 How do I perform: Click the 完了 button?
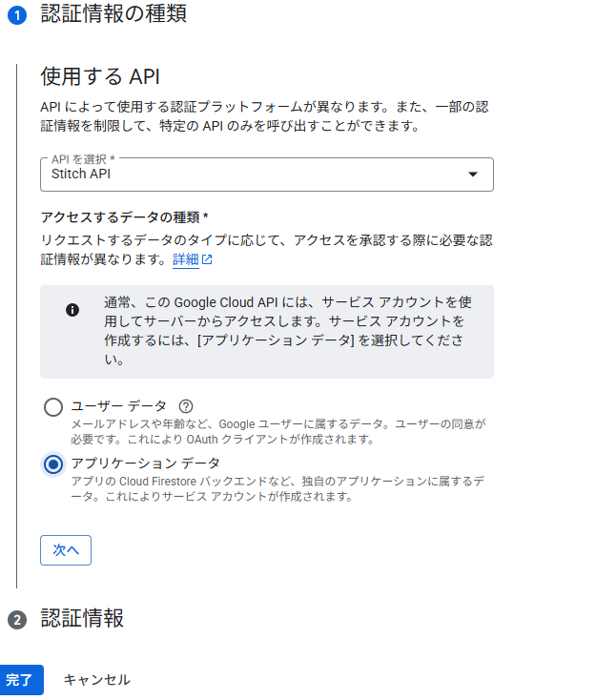click(x=20, y=680)
